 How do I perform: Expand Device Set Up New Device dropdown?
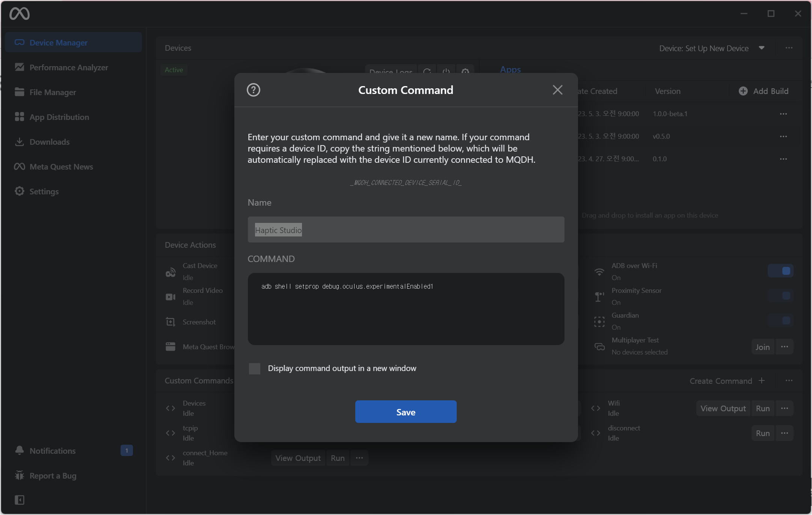click(762, 48)
